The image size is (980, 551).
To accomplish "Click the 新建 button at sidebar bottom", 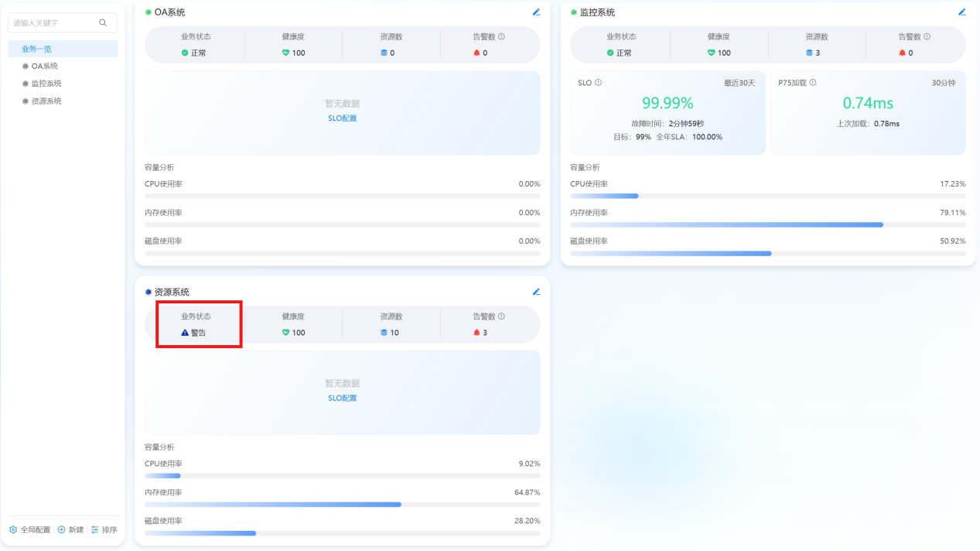I will (x=70, y=530).
